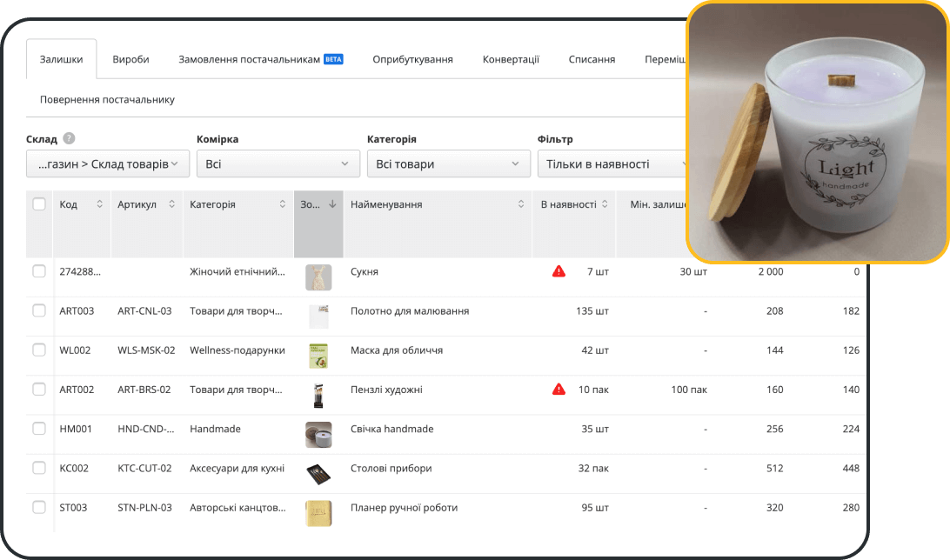Click the sort icon on the Категорія column
Screen dimensions: 950x560
pos(282,203)
